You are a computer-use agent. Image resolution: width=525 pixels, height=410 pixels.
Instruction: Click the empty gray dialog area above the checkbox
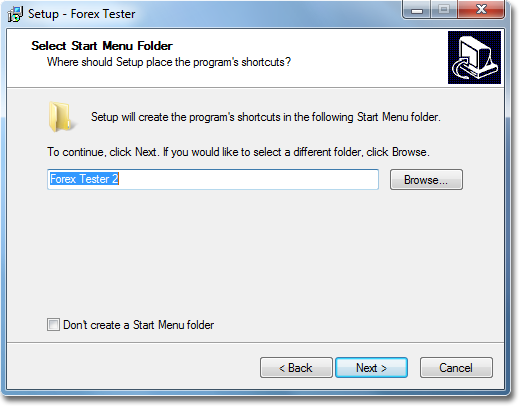[254, 254]
